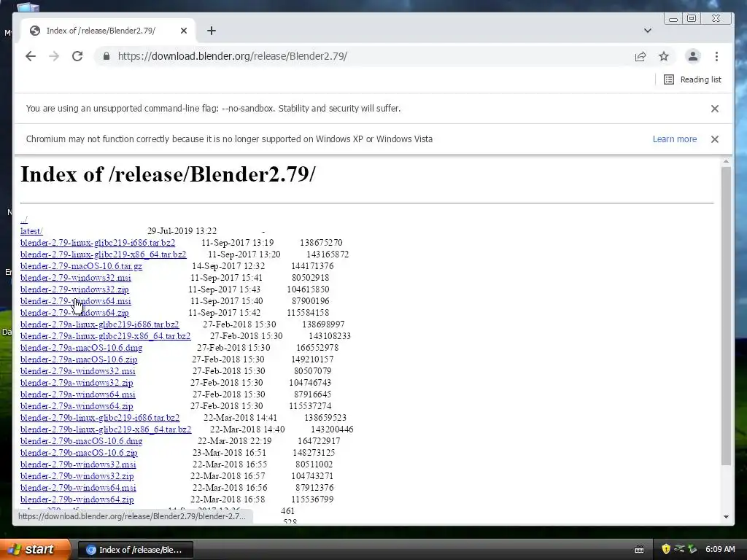
Task: Download blender-2.79a-windows32.msi
Action: (77, 371)
